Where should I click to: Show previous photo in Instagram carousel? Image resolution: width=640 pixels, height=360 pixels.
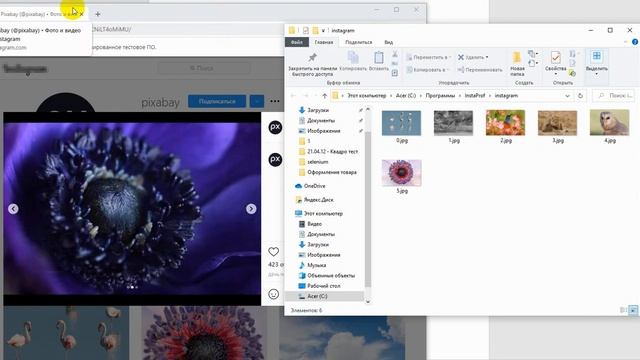(13, 209)
